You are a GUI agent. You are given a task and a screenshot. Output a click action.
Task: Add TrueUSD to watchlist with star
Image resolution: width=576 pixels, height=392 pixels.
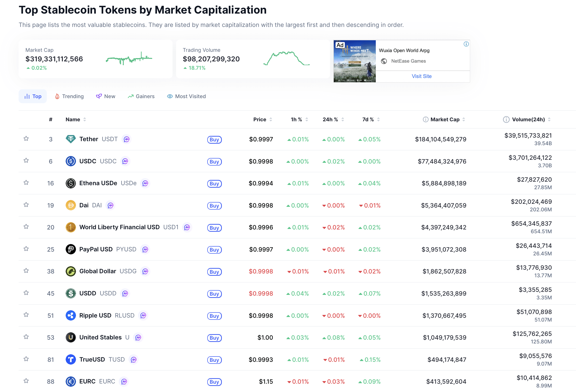26,359
